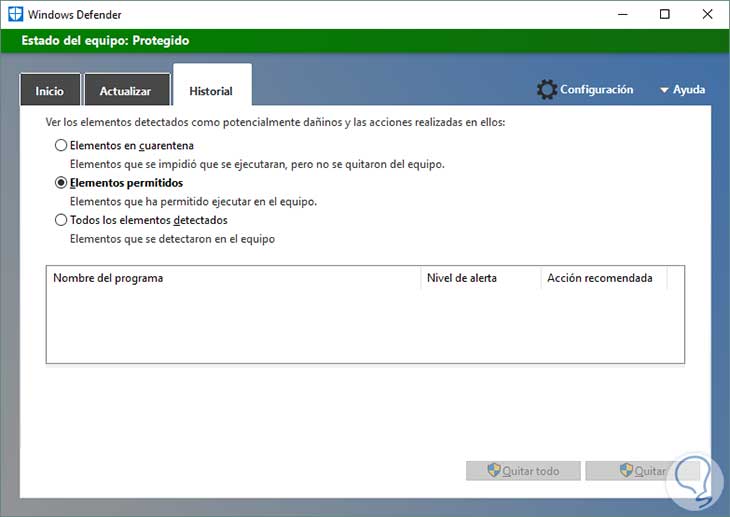Sort by Acción recomendada column header

[x=604, y=278]
